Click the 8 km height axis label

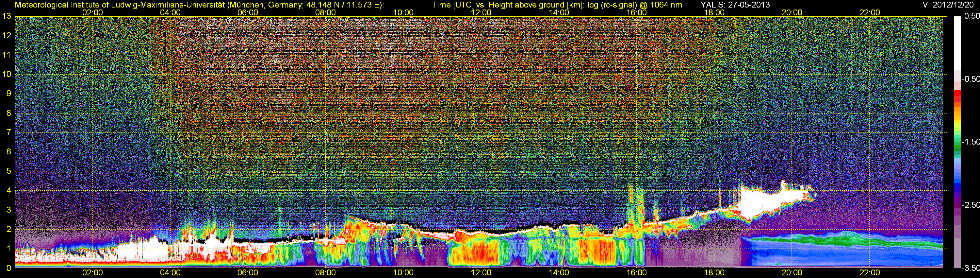pos(9,113)
